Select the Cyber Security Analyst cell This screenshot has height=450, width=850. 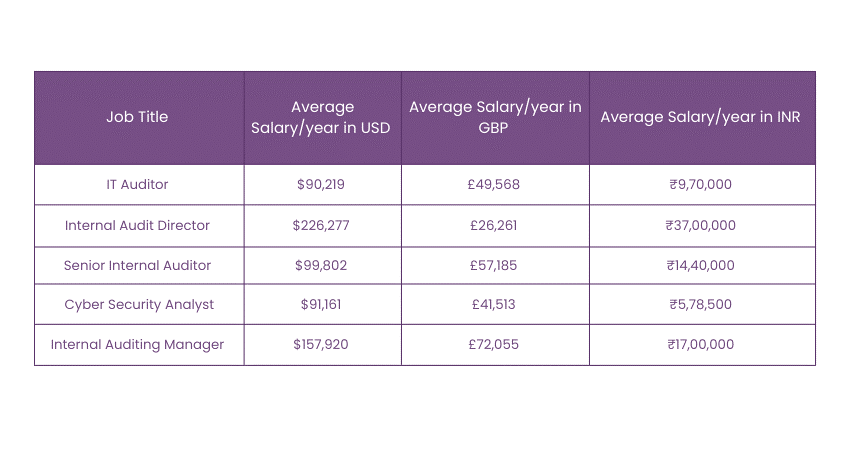pos(137,304)
